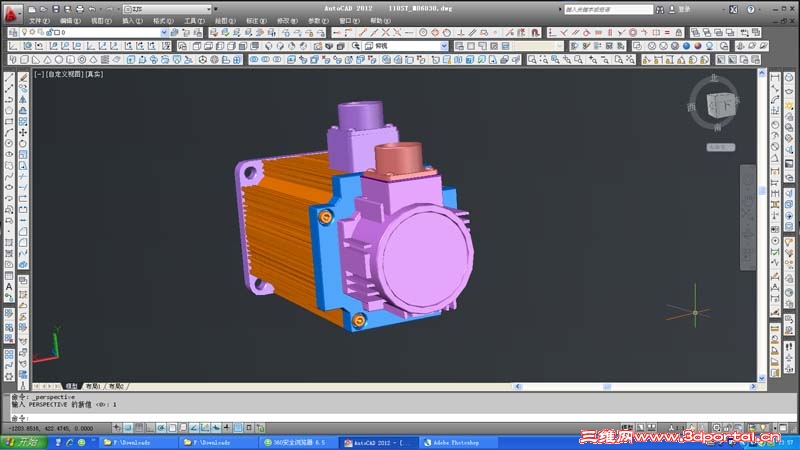Toggle Polar tracking in the status bar
This screenshot has width=800, height=450.
[161, 428]
